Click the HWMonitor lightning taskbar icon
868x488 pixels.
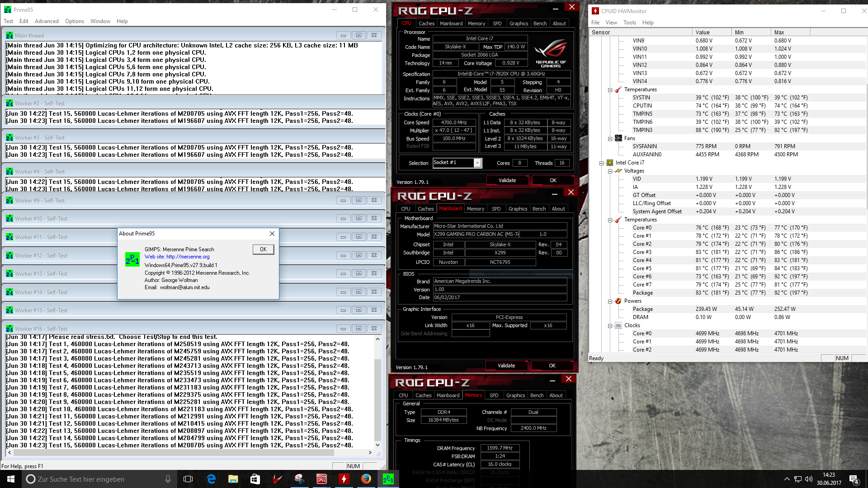click(344, 479)
